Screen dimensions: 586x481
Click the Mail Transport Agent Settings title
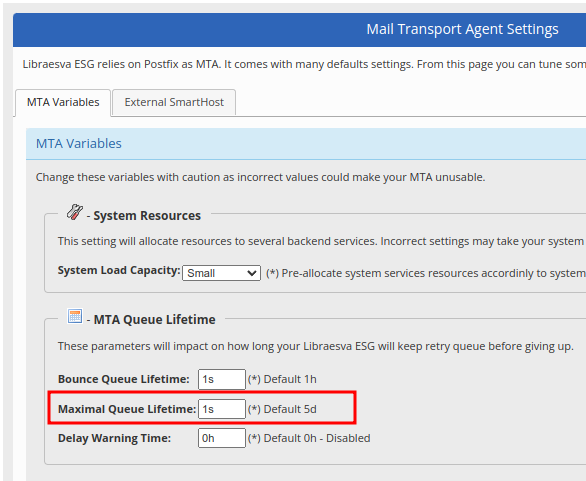click(x=462, y=29)
